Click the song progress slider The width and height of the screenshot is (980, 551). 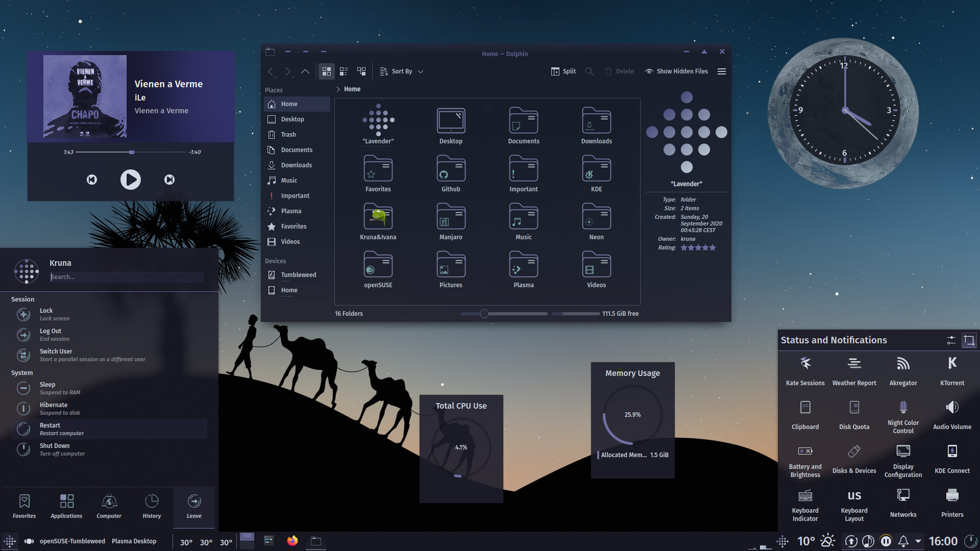coord(131,152)
